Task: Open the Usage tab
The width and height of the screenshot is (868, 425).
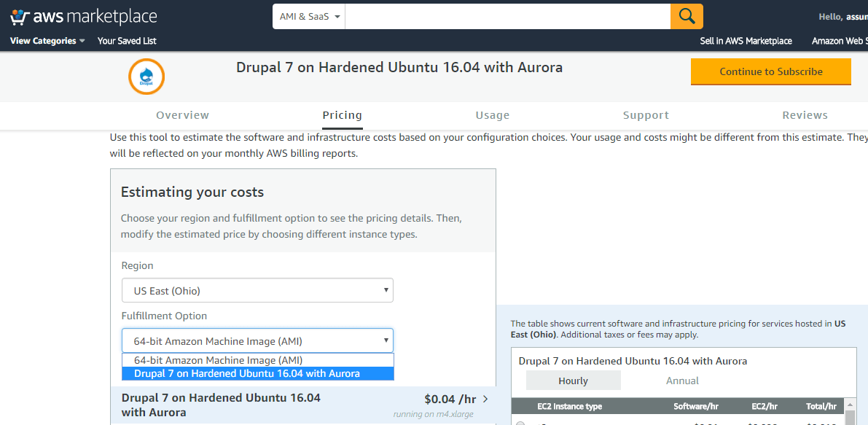Action: [493, 115]
